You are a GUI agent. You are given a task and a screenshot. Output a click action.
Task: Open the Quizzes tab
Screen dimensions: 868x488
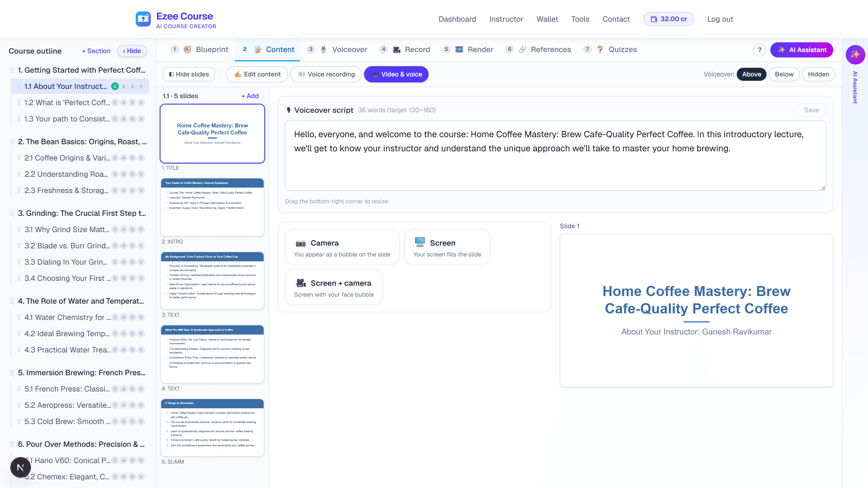tap(610, 50)
